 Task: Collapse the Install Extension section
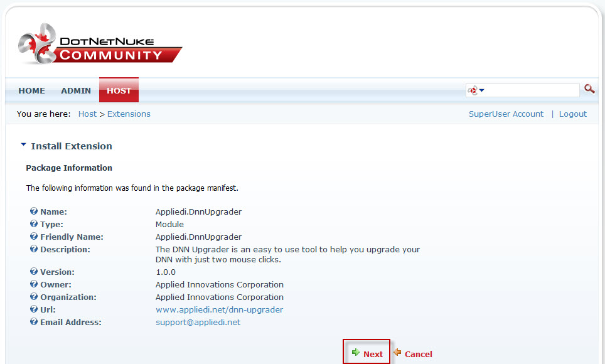[x=24, y=145]
